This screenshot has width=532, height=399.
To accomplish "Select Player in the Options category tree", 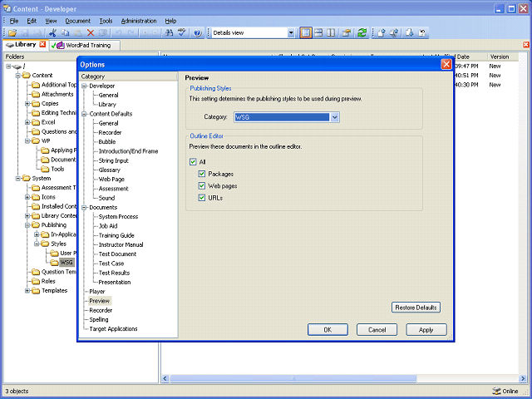I will click(x=97, y=292).
